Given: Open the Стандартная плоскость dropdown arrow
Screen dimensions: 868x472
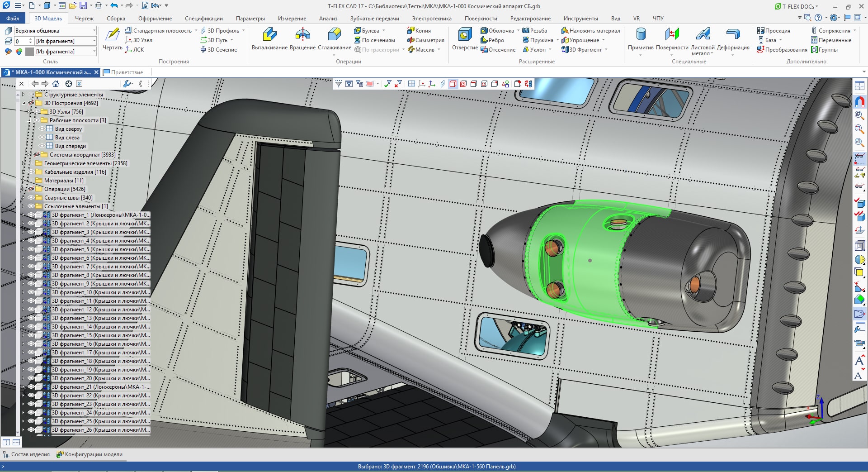Looking at the screenshot, I should [196, 30].
